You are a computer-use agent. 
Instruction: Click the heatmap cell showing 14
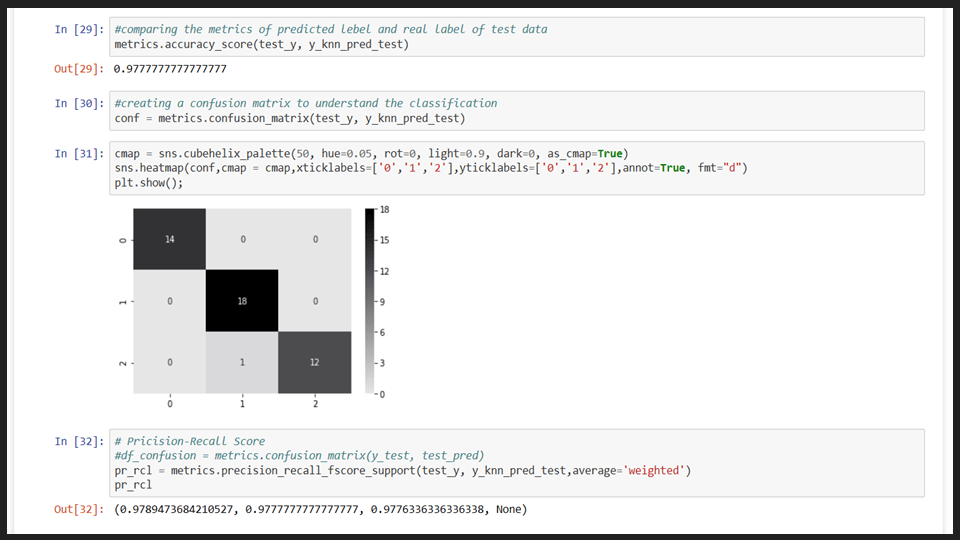(170, 239)
